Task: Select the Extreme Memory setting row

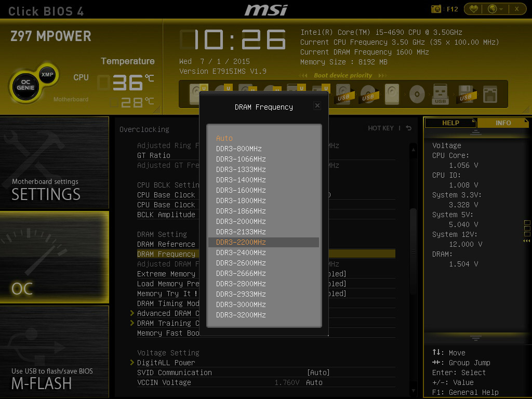Action: (x=168, y=274)
